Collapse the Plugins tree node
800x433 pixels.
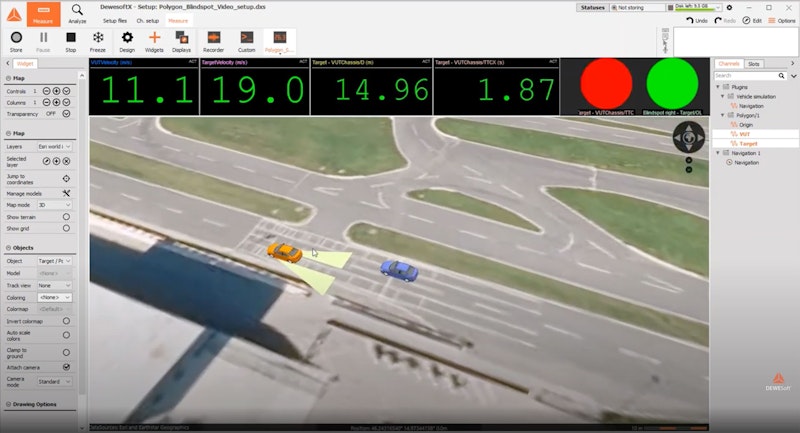pyautogui.click(x=718, y=87)
